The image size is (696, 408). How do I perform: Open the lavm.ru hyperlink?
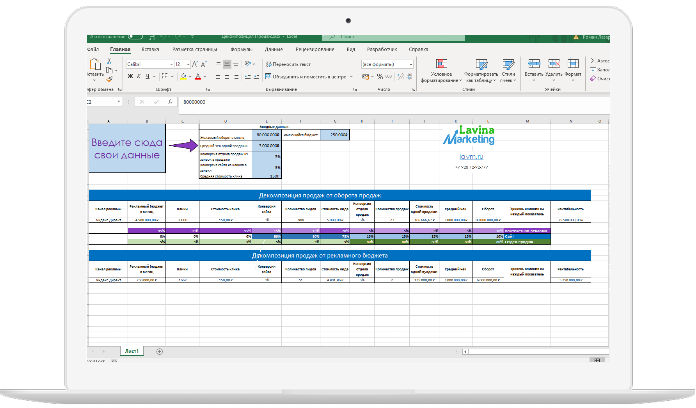coord(471,157)
